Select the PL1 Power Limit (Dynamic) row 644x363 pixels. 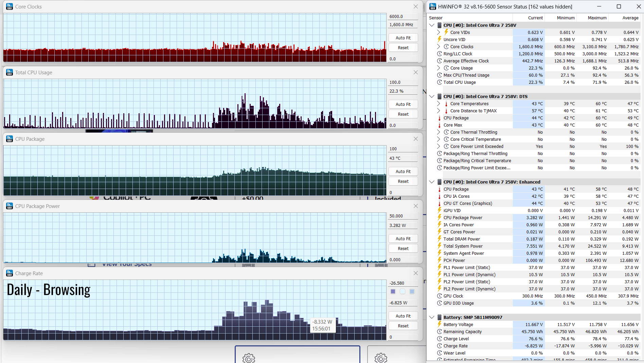[534, 274]
